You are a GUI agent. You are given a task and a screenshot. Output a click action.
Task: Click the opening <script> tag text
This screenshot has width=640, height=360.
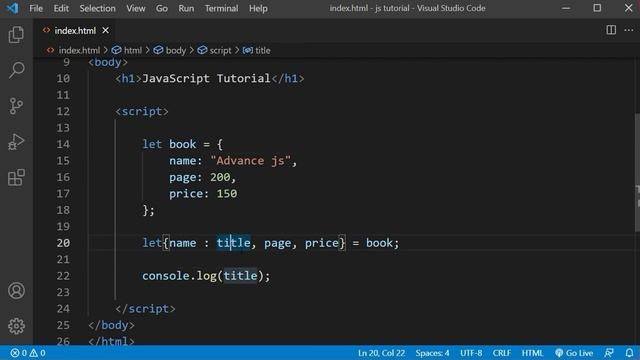142,111
